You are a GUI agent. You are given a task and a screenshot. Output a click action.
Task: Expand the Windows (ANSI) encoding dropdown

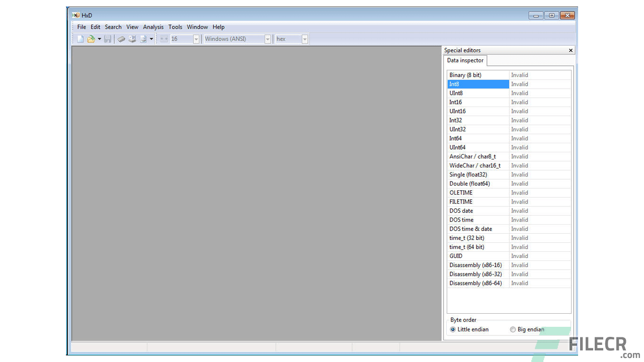point(267,39)
